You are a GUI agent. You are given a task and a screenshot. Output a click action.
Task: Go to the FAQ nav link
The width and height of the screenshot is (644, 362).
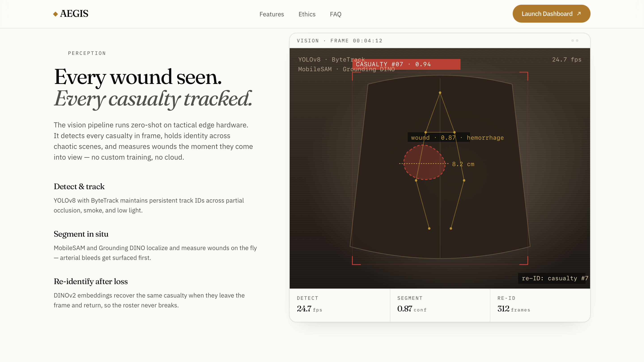336,14
